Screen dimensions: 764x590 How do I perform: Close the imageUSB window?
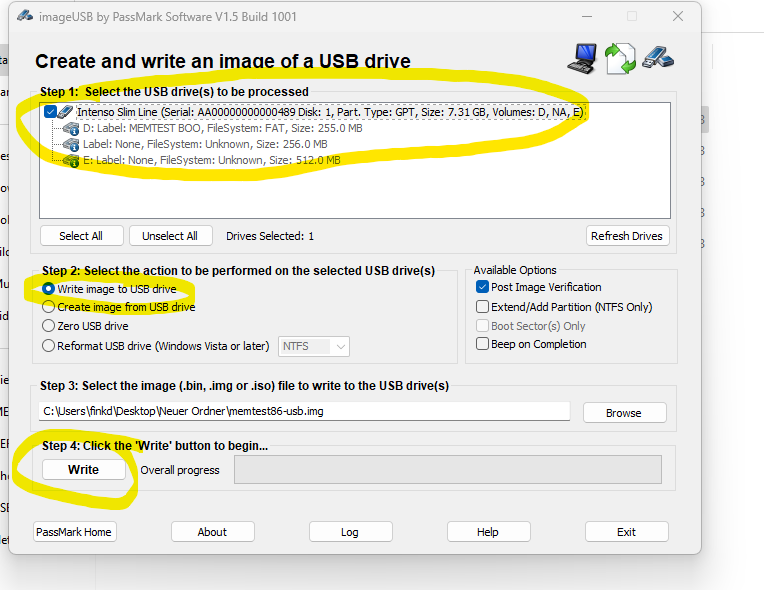(x=678, y=16)
